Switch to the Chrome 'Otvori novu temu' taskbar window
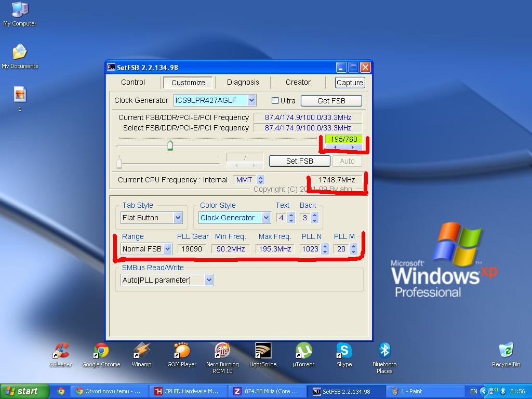The width and height of the screenshot is (532, 399). point(110,391)
